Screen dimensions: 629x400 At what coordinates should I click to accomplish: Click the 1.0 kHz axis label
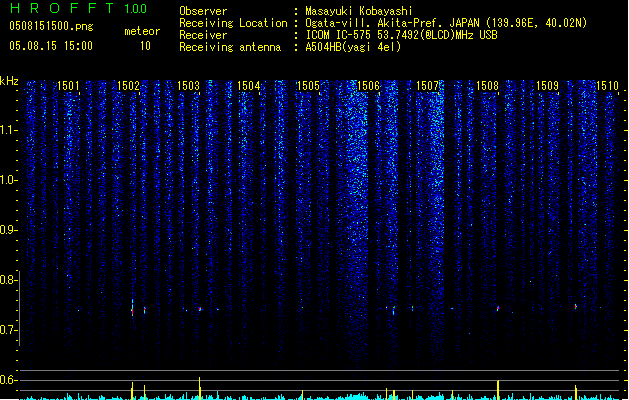pos(8,180)
